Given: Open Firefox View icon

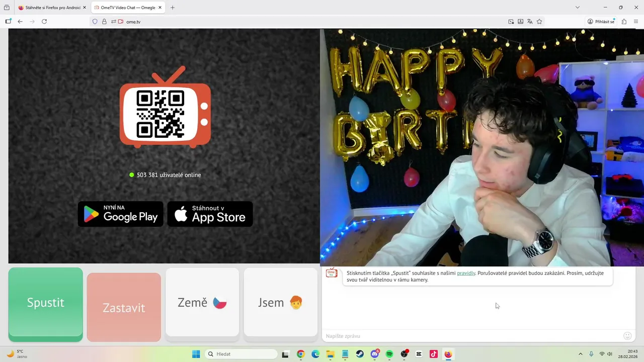Looking at the screenshot, I should pos(7,8).
